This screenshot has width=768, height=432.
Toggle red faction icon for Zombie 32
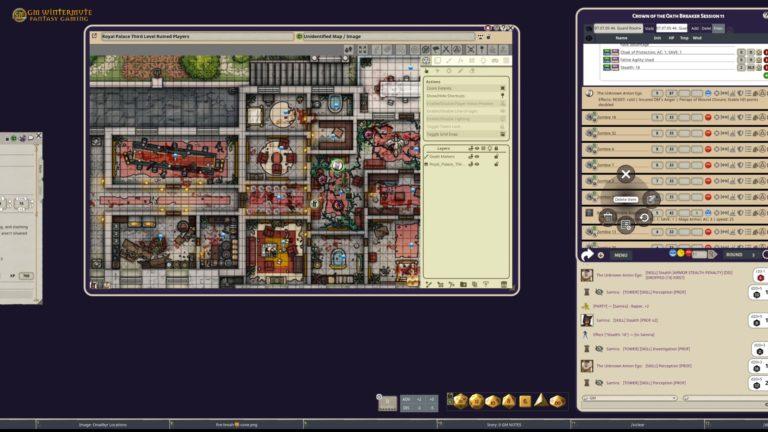pos(708,133)
